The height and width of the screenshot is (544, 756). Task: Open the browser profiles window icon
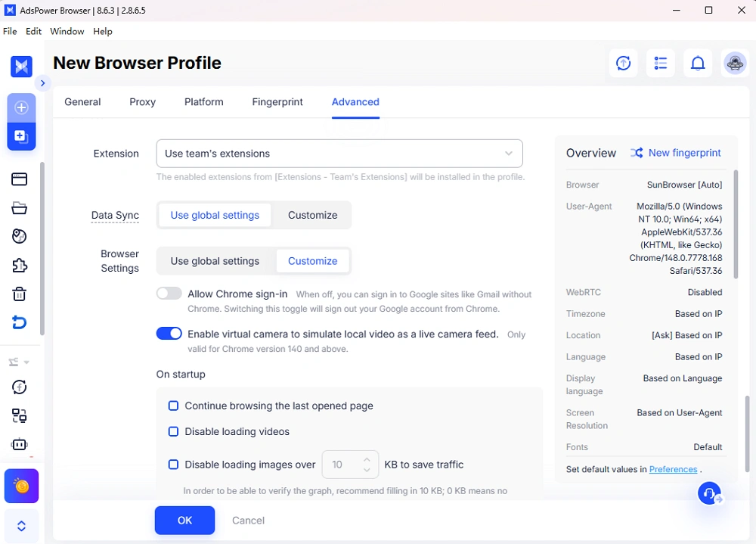pos(20,179)
